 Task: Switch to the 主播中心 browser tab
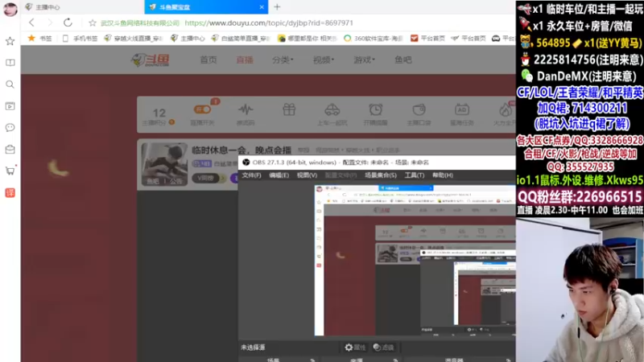pyautogui.click(x=47, y=7)
